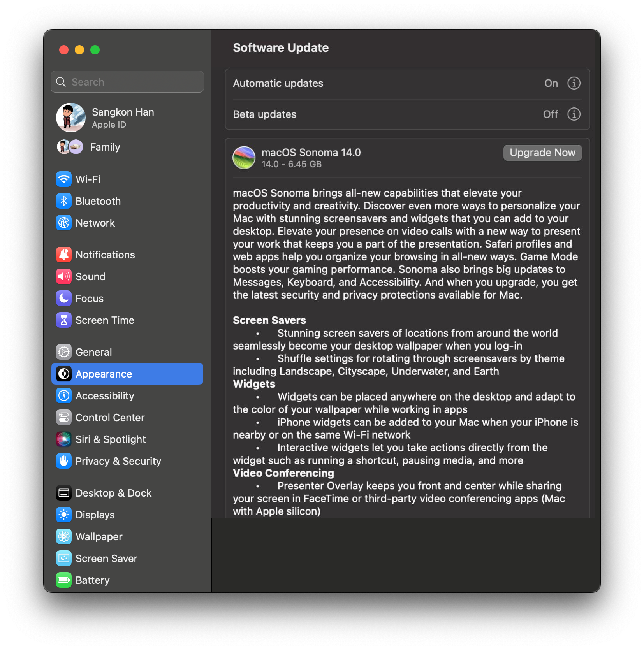Click macOS Sonoma 14.0 title

point(311,152)
